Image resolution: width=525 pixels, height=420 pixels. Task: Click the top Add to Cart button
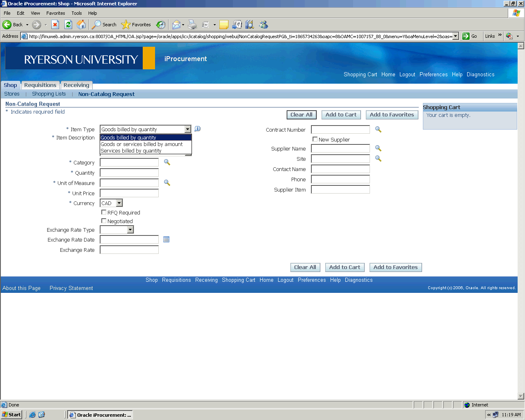click(x=341, y=115)
